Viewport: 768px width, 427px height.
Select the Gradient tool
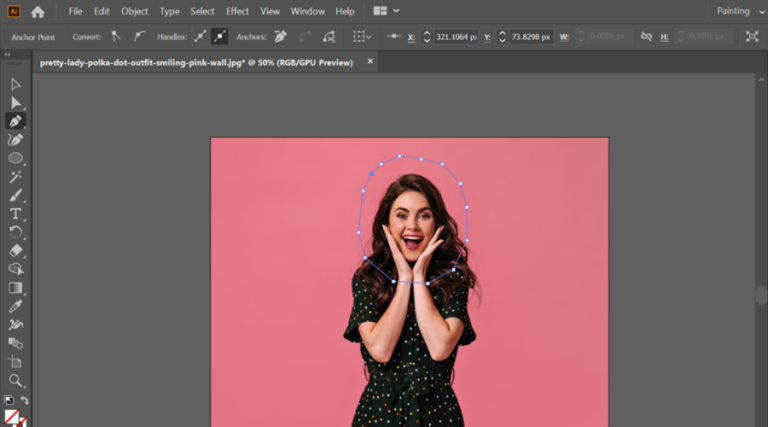tap(16, 288)
